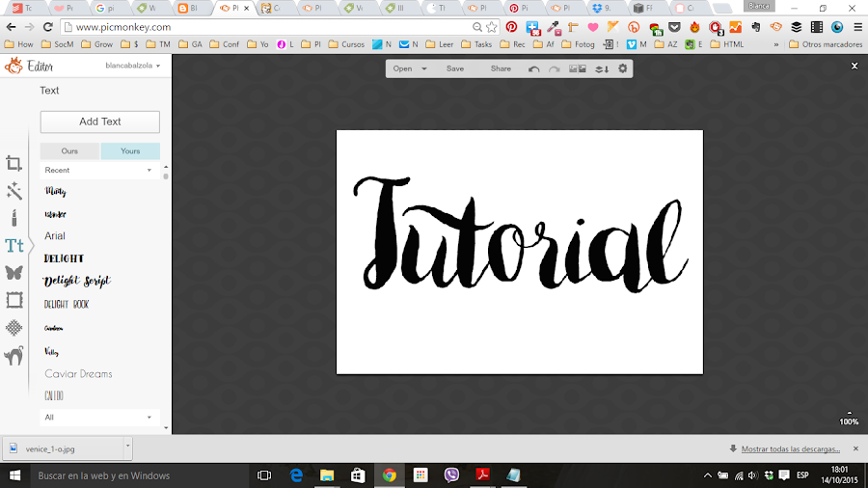Open Task View on taskbar
868x488 pixels.
click(264, 475)
